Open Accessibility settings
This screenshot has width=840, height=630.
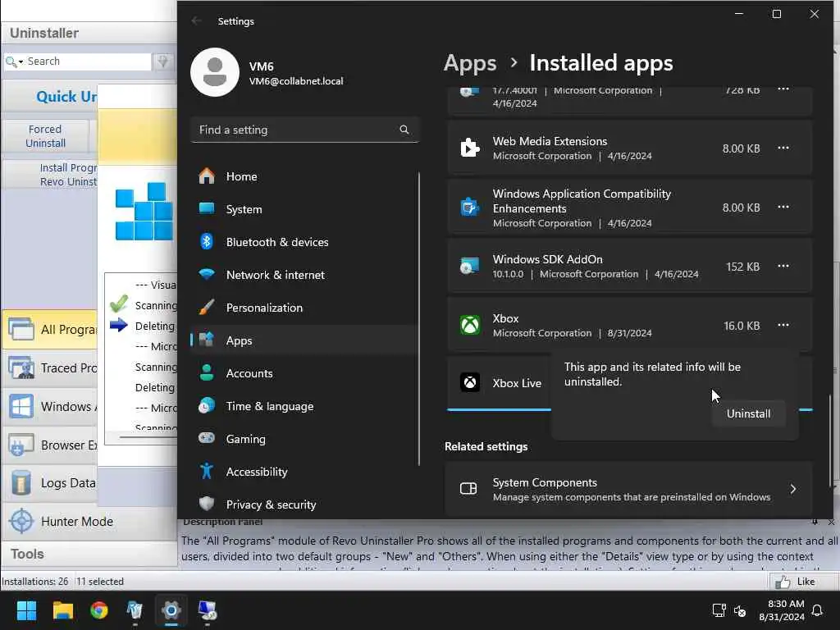304,472
